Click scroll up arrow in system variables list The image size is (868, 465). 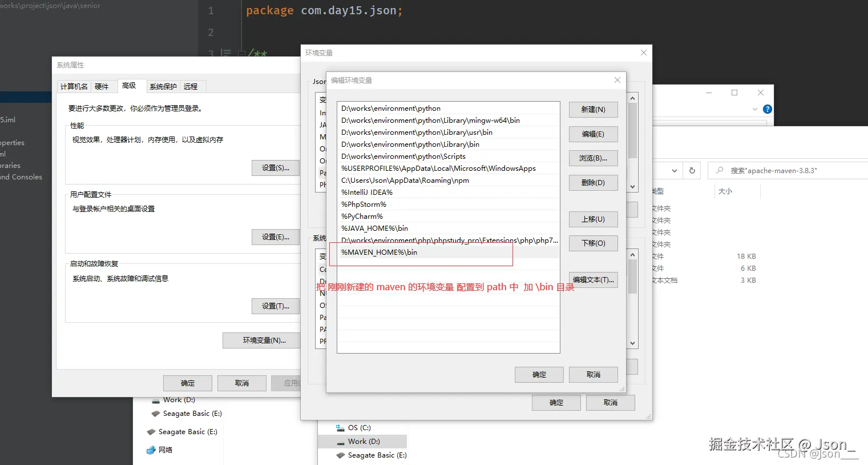pyautogui.click(x=632, y=255)
